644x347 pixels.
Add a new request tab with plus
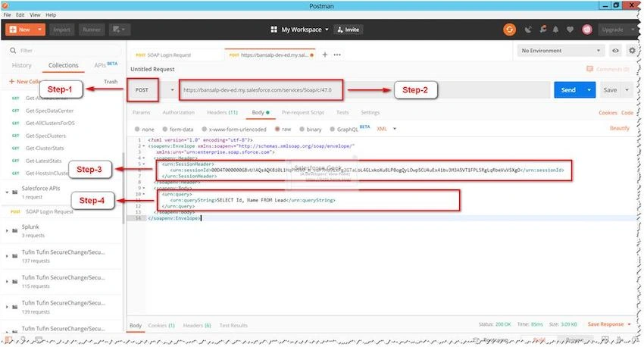tap(324, 55)
